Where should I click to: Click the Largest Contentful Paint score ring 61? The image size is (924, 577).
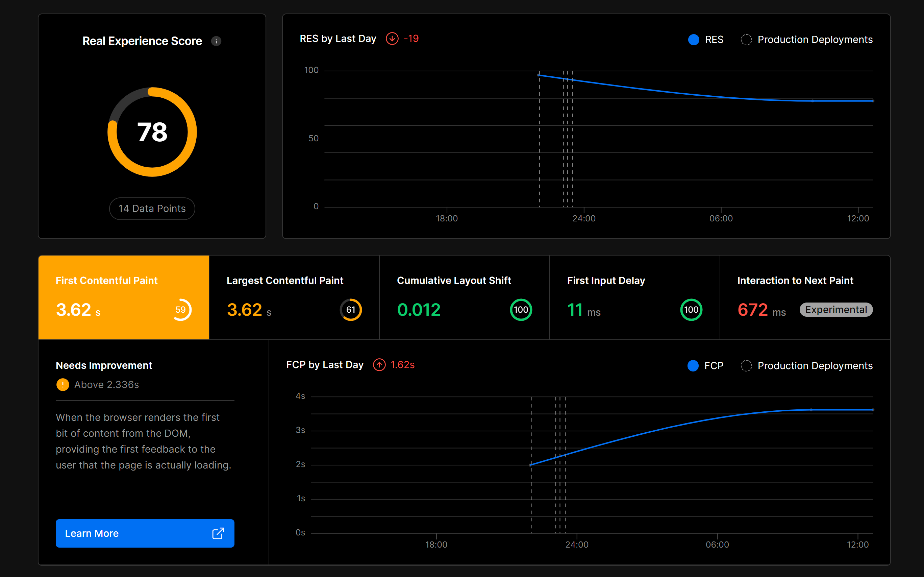pyautogui.click(x=350, y=310)
